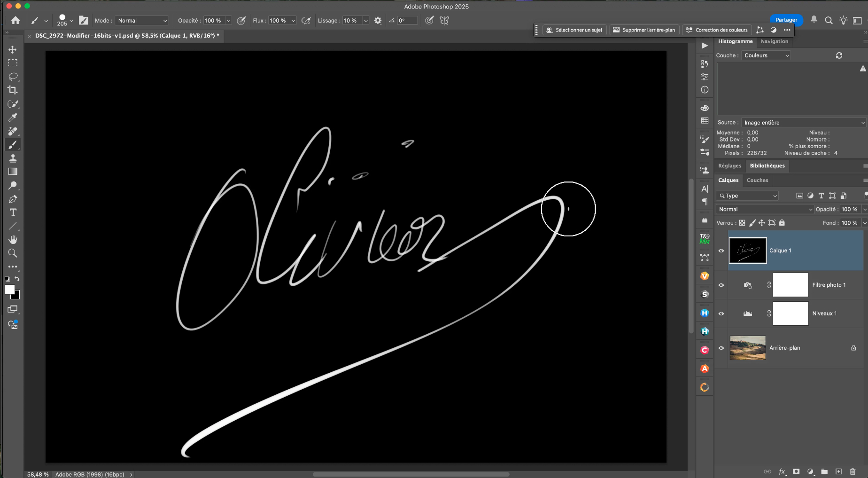Image resolution: width=868 pixels, height=478 pixels.
Task: Toggle lock transparent pixels
Action: coord(742,223)
